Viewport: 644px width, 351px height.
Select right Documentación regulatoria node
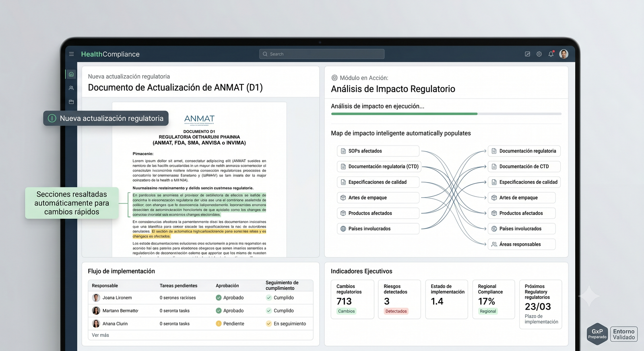tap(524, 151)
